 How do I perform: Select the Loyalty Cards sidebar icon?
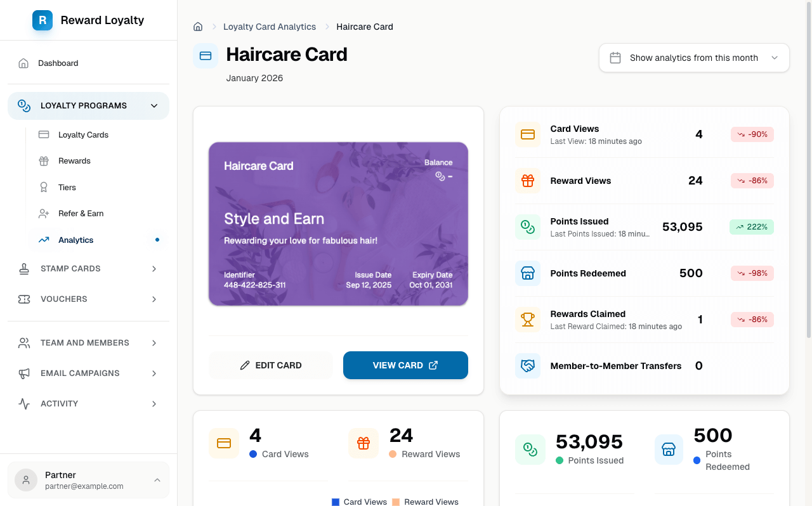click(43, 134)
